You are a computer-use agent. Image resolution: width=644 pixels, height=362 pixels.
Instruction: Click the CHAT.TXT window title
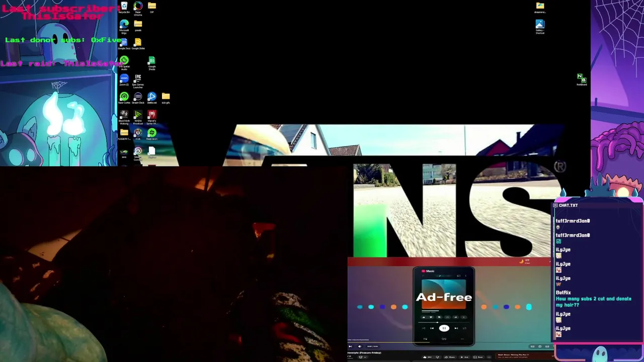point(568,205)
